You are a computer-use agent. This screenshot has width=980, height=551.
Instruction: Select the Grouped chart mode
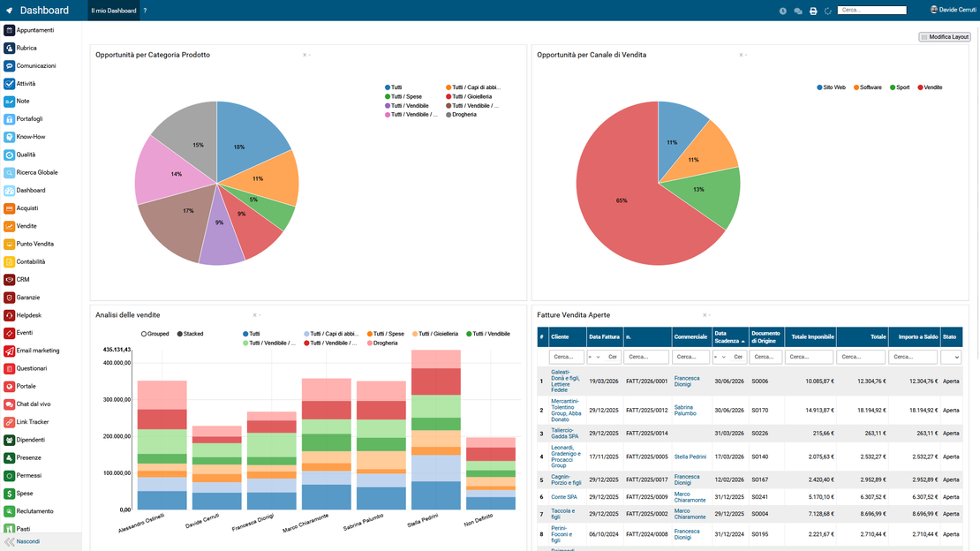[x=155, y=334]
